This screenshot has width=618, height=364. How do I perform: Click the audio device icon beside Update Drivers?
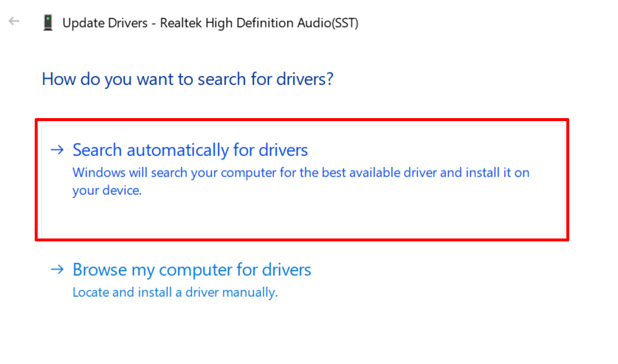tap(48, 22)
